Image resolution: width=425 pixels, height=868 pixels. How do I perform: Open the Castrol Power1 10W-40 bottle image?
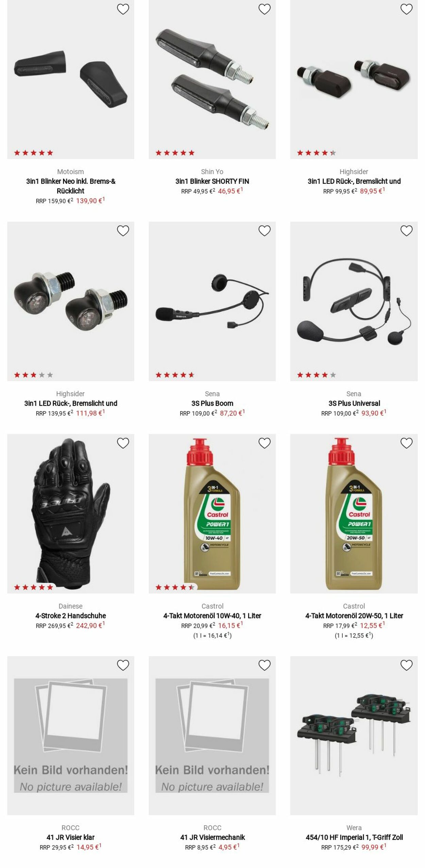coord(212,513)
